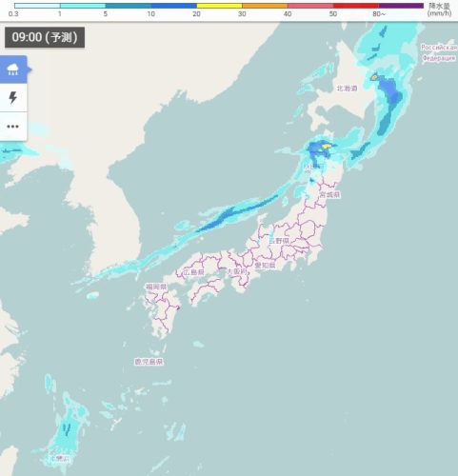Choose the 福岡県 label on map
The width and height of the screenshot is (458, 476).
pyautogui.click(x=156, y=288)
